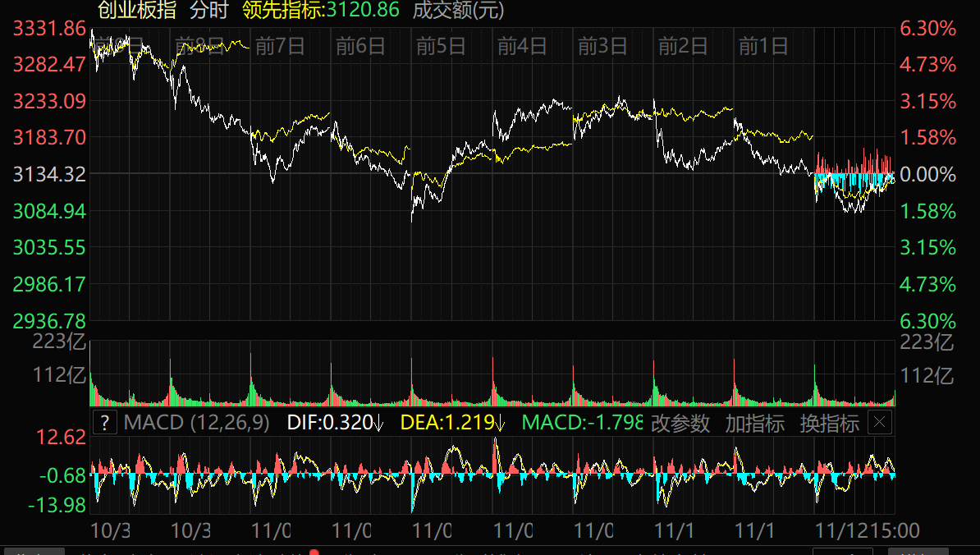Select the 前7日 day marker

pos(280,46)
